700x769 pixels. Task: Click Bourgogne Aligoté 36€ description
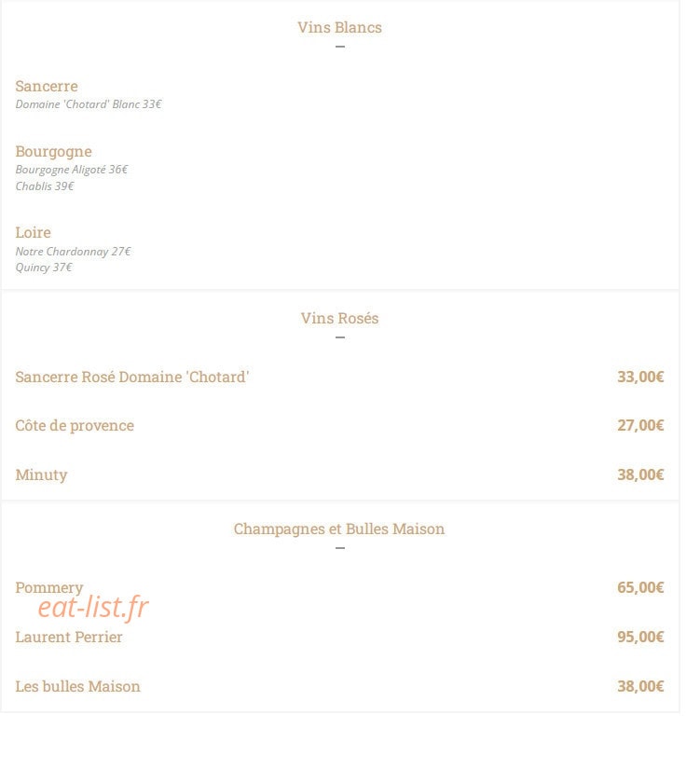pyautogui.click(x=72, y=170)
